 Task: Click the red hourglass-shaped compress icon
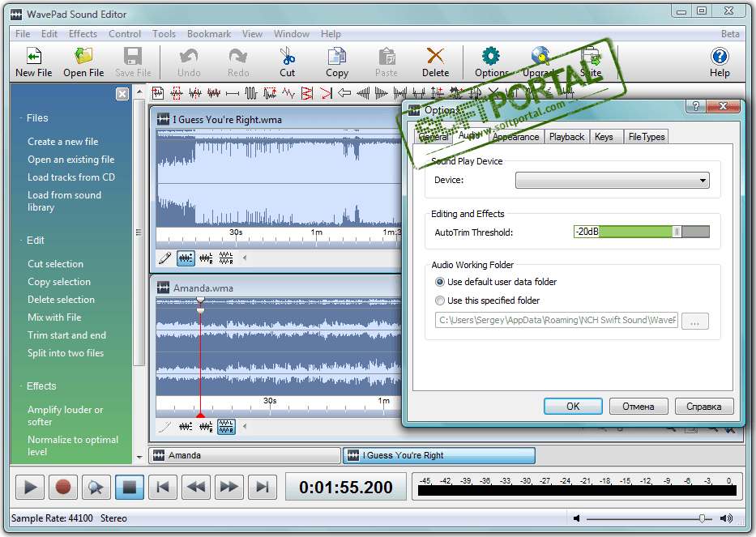307,92
